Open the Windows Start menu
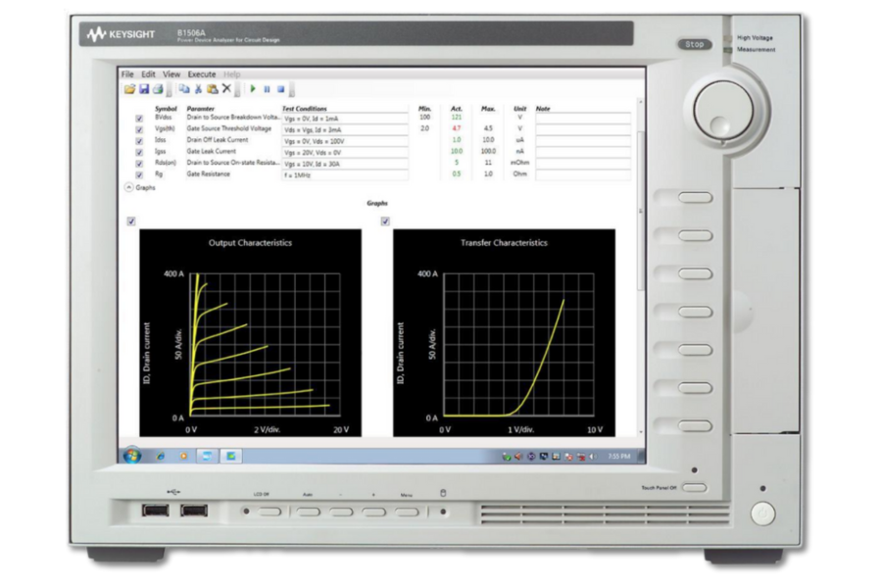The width and height of the screenshot is (882, 588). pyautogui.click(x=132, y=455)
